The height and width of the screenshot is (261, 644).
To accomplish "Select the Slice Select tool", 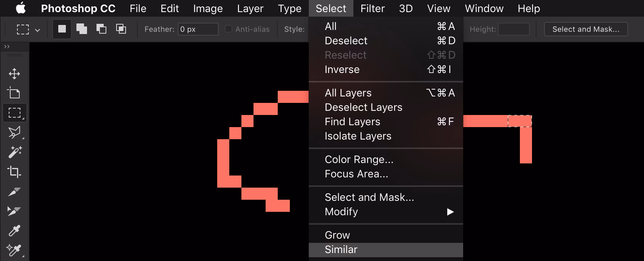I will 14,211.
